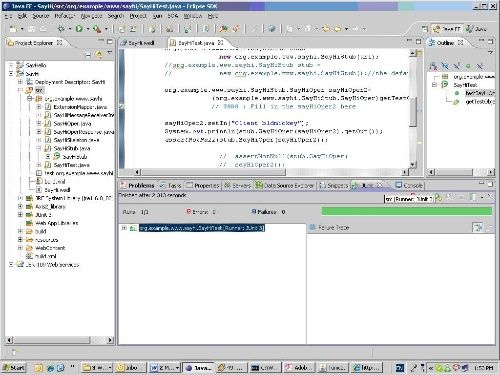Expand the Deployment Descriptor: SayHi node
The height and width of the screenshot is (375, 500).
pos(20,82)
